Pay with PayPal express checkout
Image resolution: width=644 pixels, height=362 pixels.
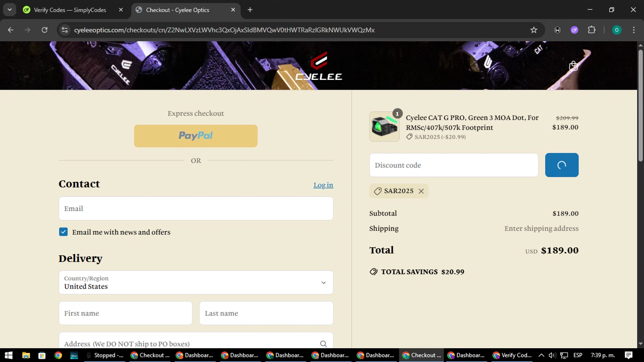pyautogui.click(x=196, y=136)
